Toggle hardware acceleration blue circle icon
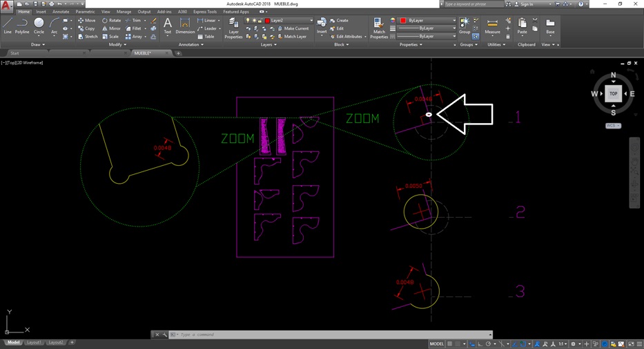 [x=605, y=343]
